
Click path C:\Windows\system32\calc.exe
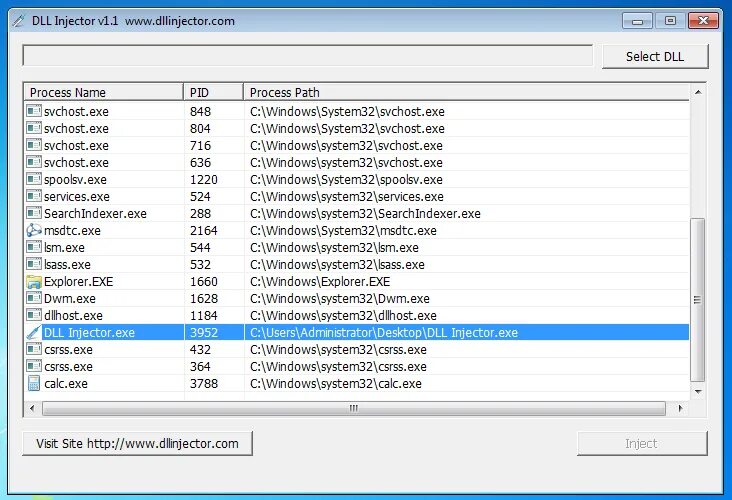(336, 384)
